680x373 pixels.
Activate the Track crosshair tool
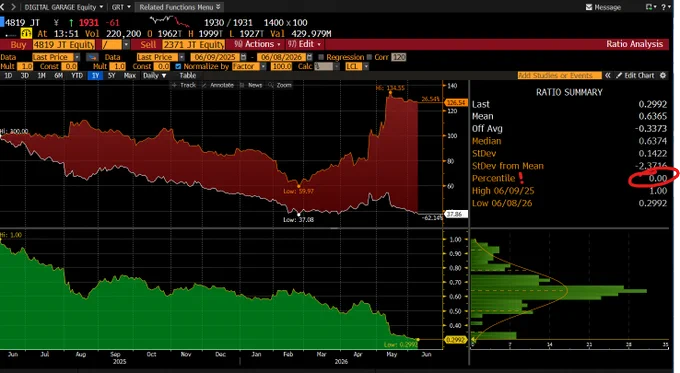184,85
